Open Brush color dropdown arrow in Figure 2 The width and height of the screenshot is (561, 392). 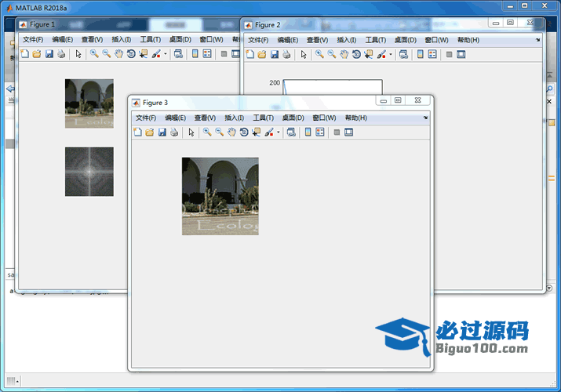(390, 55)
